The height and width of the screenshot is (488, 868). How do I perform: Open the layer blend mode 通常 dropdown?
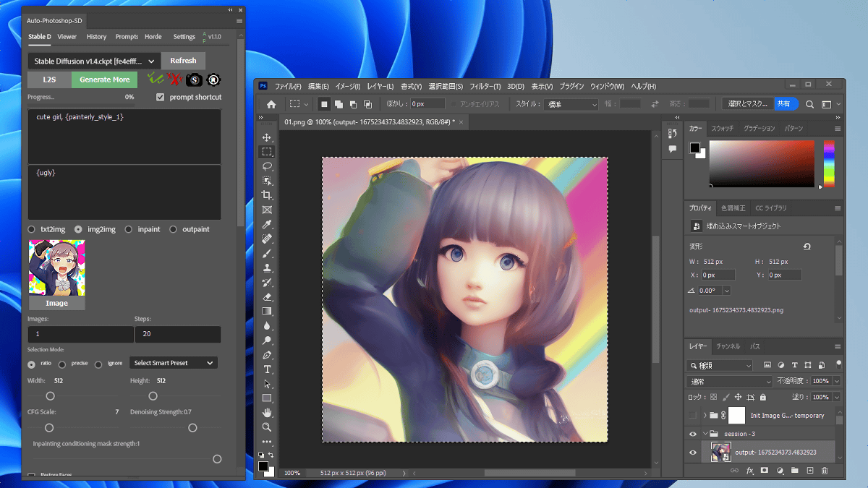point(730,381)
